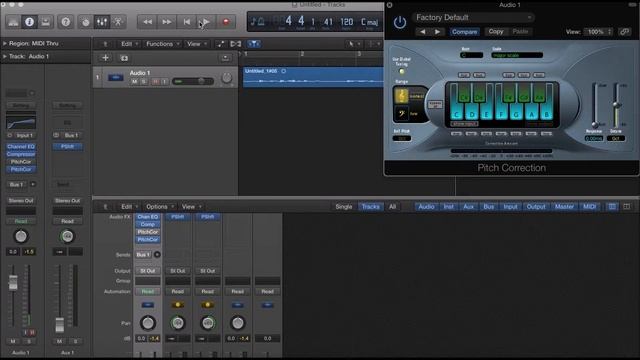
Task: Toggle Inst channel strip filter in mixer
Action: 449,207
